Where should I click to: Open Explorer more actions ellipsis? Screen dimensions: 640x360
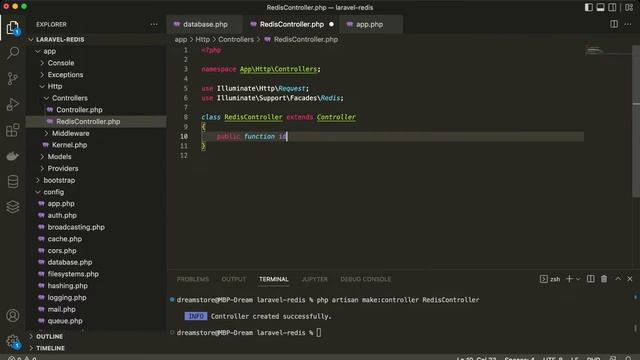click(154, 24)
